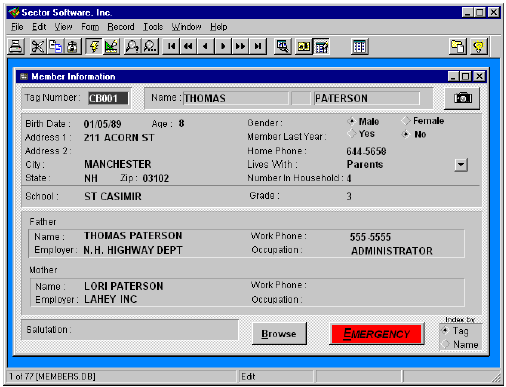Click the Member Information window icon
The width and height of the screenshot is (506, 387).
24,77
